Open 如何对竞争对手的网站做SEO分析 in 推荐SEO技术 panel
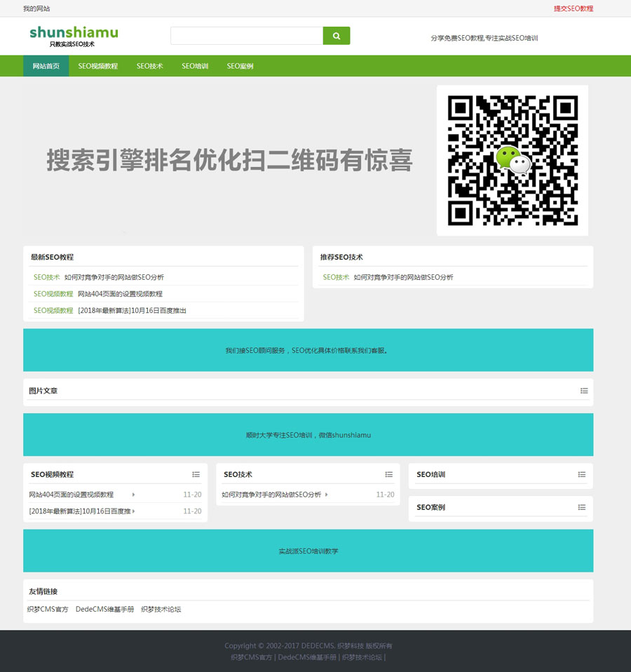This screenshot has height=672, width=631. (x=403, y=277)
